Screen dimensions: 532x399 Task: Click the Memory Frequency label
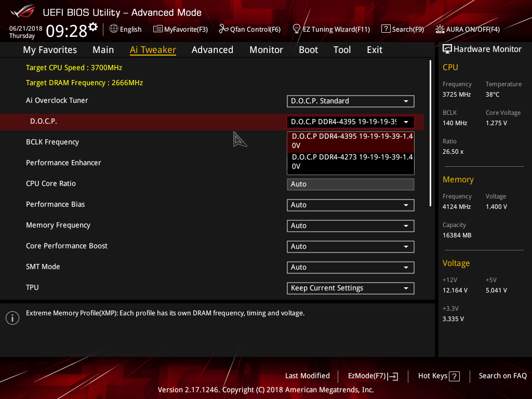[x=58, y=225]
